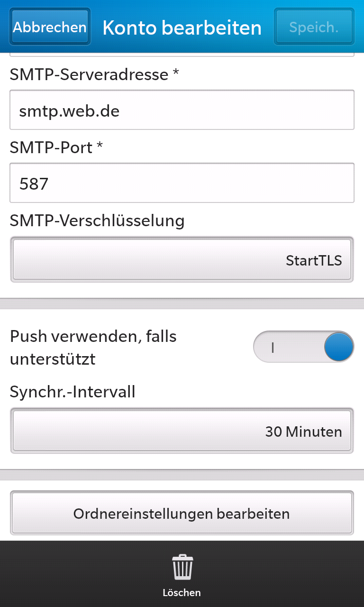This screenshot has height=607, width=364.
Task: Cancel editing with the Abbrechen button
Action: coord(50,27)
